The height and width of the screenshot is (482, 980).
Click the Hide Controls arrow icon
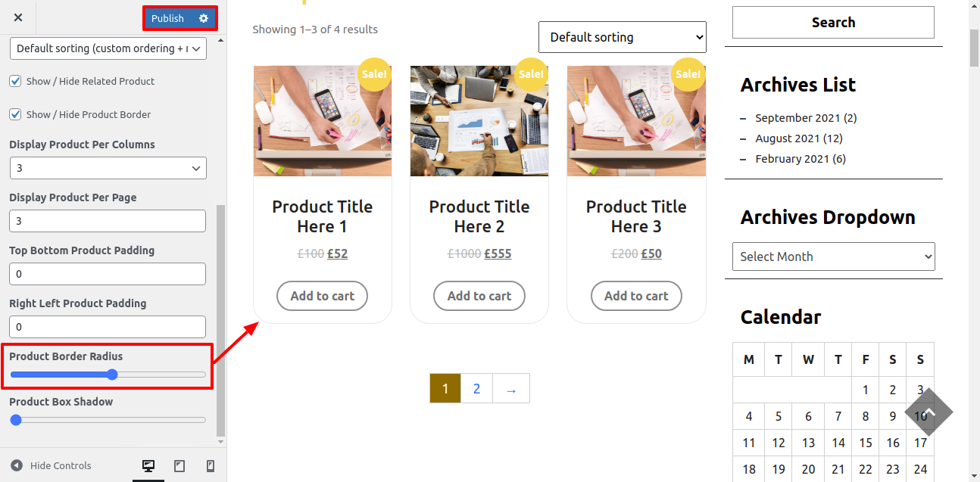(17, 465)
